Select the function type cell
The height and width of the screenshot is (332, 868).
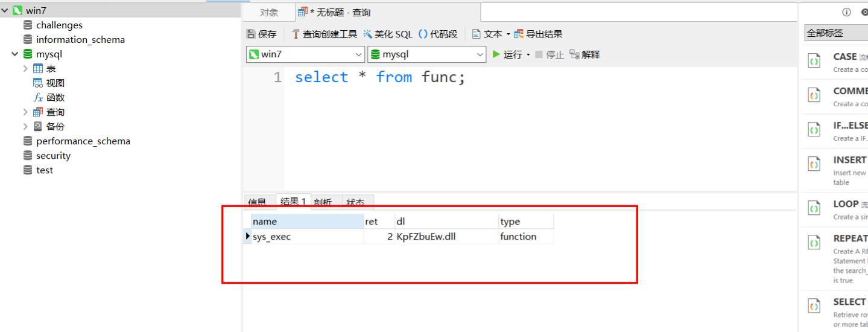[526, 237]
